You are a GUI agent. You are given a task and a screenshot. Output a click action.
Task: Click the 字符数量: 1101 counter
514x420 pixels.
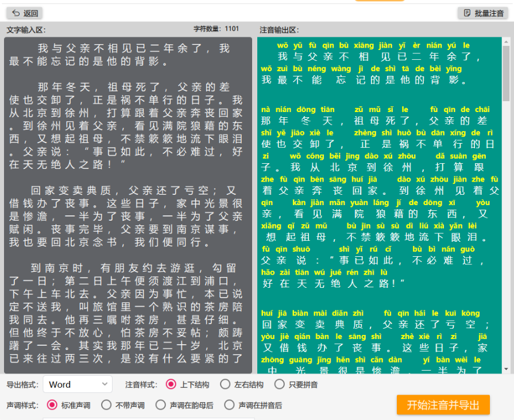click(x=217, y=29)
